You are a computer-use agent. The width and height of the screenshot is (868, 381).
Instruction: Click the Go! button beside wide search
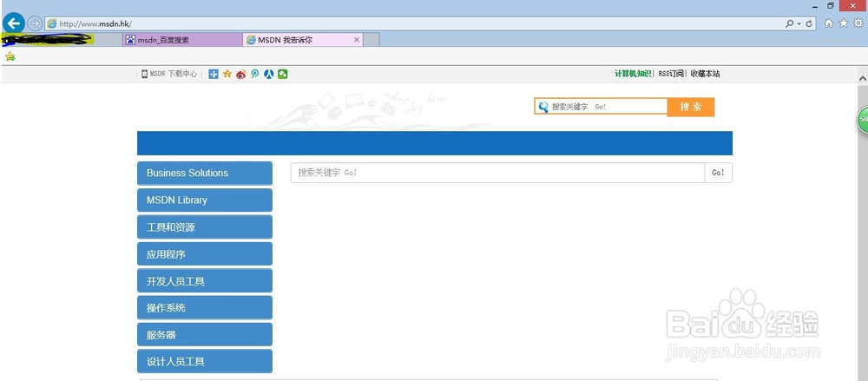(719, 173)
